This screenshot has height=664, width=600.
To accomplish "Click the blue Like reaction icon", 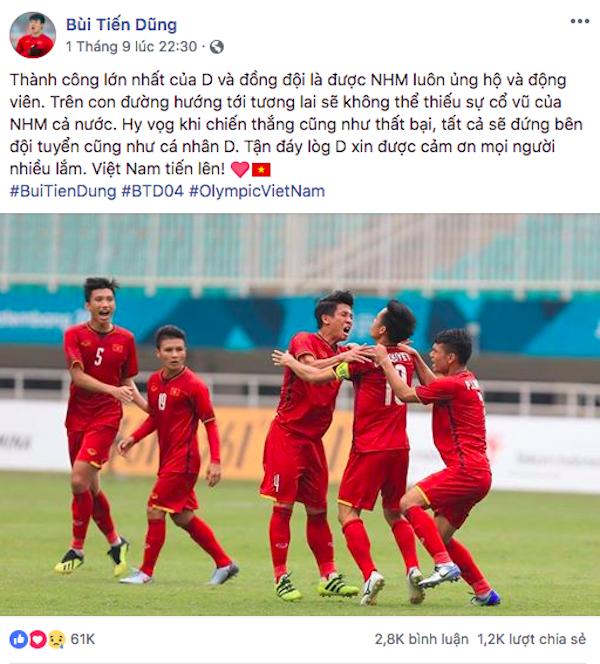I will (18, 639).
